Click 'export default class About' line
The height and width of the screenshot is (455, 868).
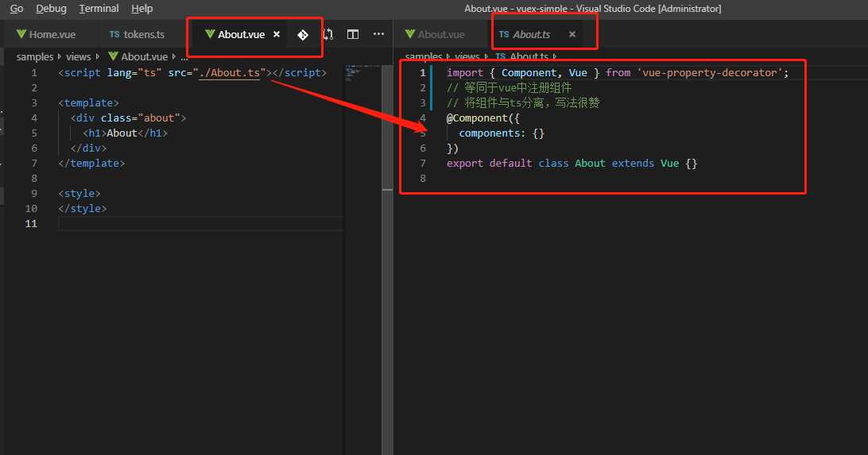coord(572,163)
